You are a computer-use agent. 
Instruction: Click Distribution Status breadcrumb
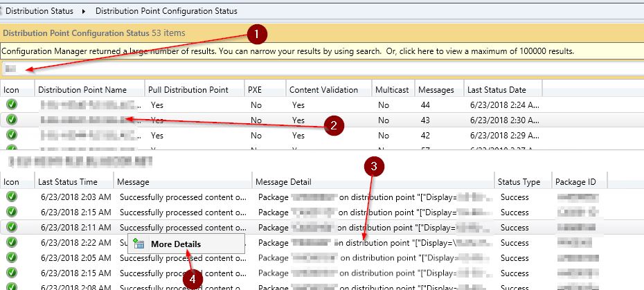coord(39,11)
